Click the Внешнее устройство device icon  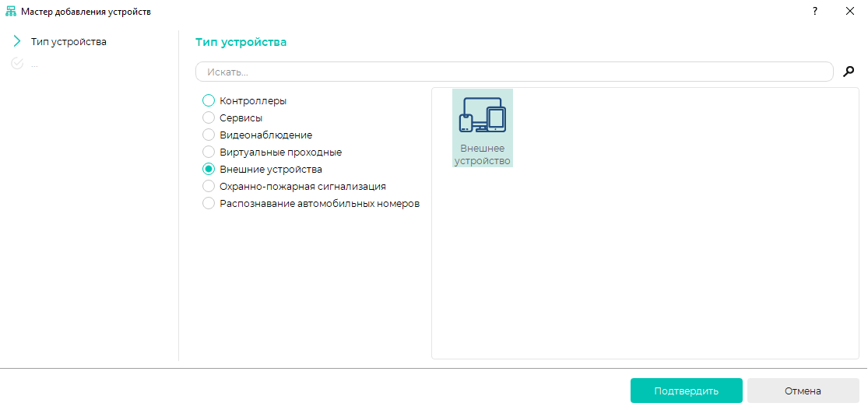(482, 128)
